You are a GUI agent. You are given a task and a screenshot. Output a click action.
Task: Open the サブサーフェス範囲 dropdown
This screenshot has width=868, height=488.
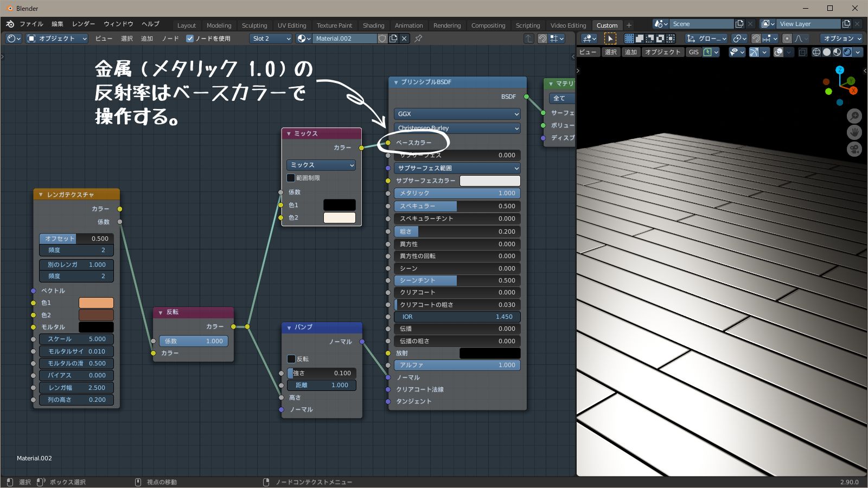coord(457,168)
